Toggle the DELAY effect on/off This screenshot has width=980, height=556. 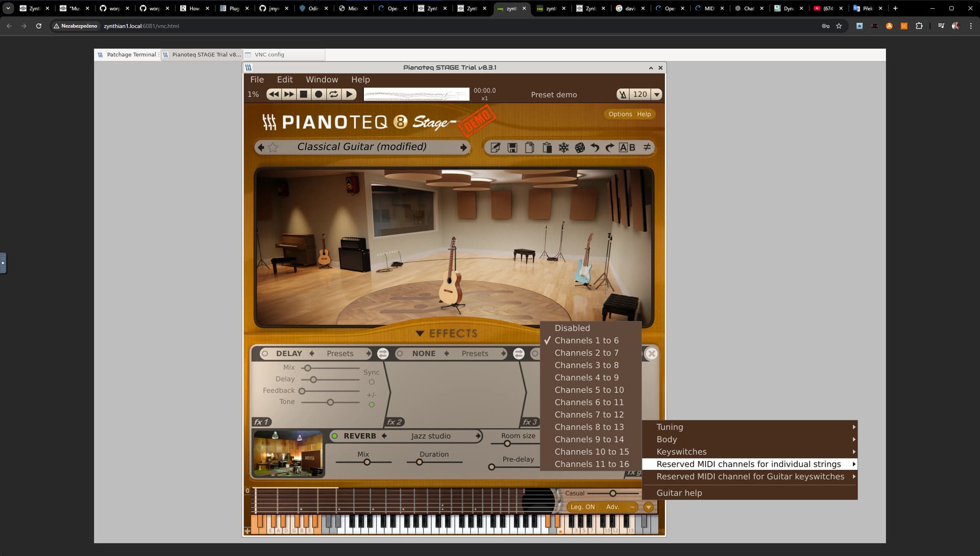pyautogui.click(x=265, y=353)
